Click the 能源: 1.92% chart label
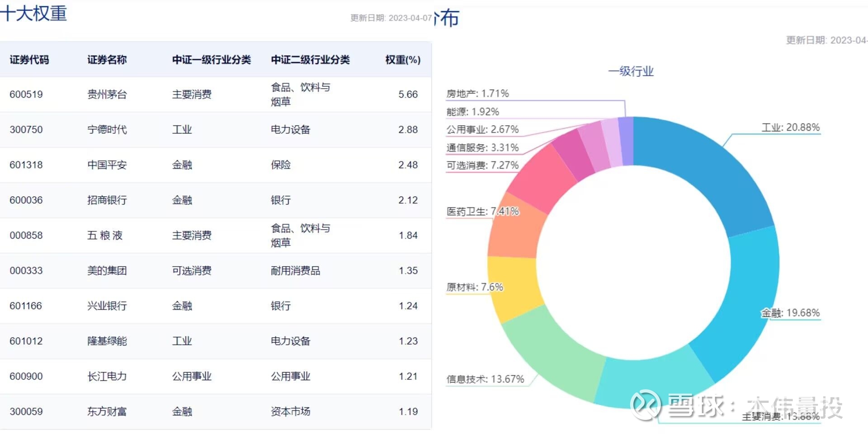 pyautogui.click(x=472, y=112)
